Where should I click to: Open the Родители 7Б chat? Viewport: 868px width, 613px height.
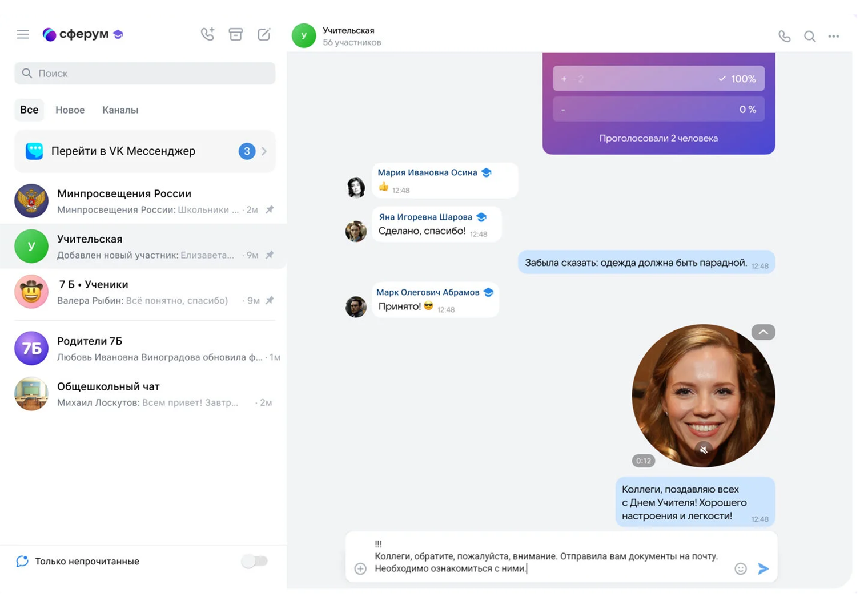(143, 348)
